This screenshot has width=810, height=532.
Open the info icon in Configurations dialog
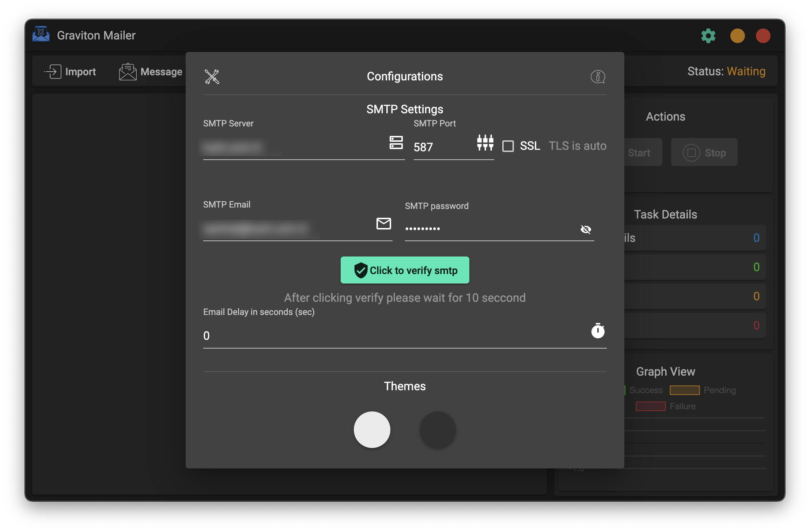[598, 77]
